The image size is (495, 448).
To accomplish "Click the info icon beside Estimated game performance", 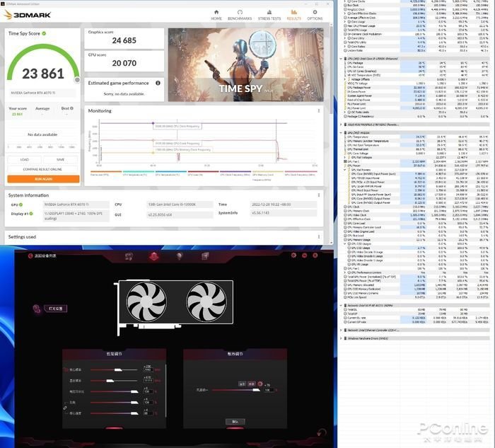I will [x=158, y=83].
